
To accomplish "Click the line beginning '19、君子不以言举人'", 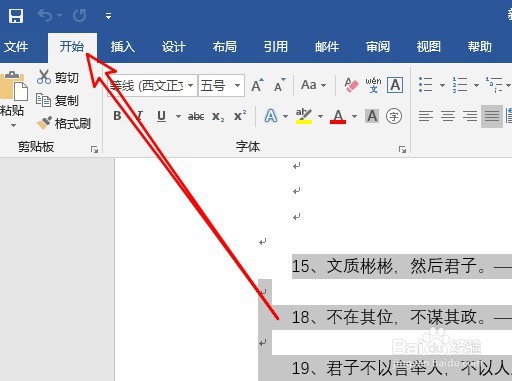I will (x=402, y=368).
